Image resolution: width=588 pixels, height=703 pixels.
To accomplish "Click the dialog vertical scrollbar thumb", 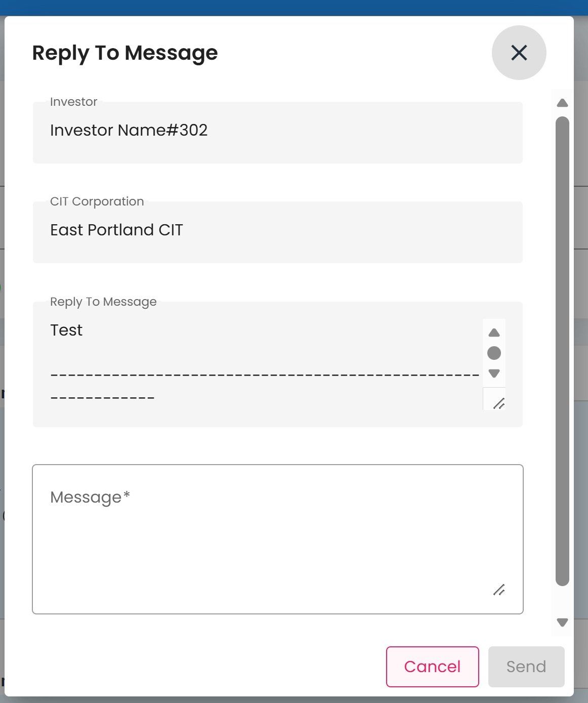I will click(x=562, y=350).
